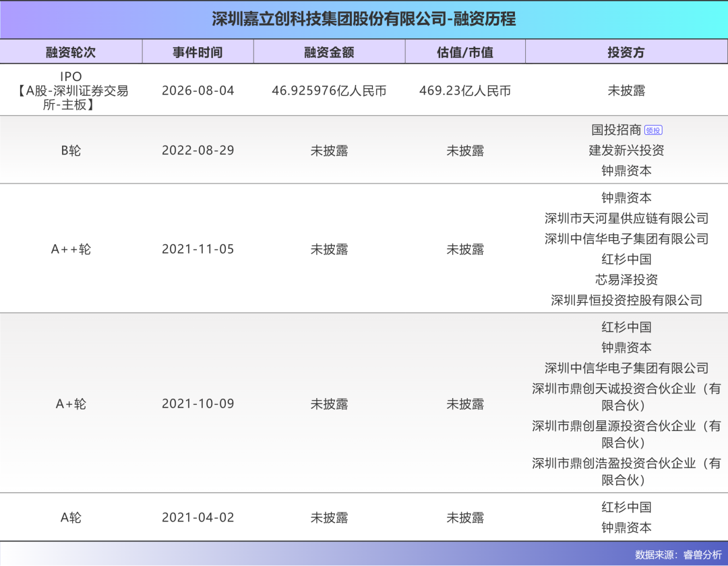Click the date 2021-10-09
The width and height of the screenshot is (728, 566).
click(x=198, y=404)
